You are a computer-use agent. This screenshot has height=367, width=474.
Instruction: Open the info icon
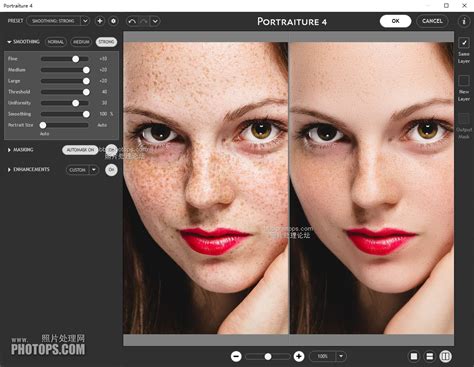[x=464, y=21]
